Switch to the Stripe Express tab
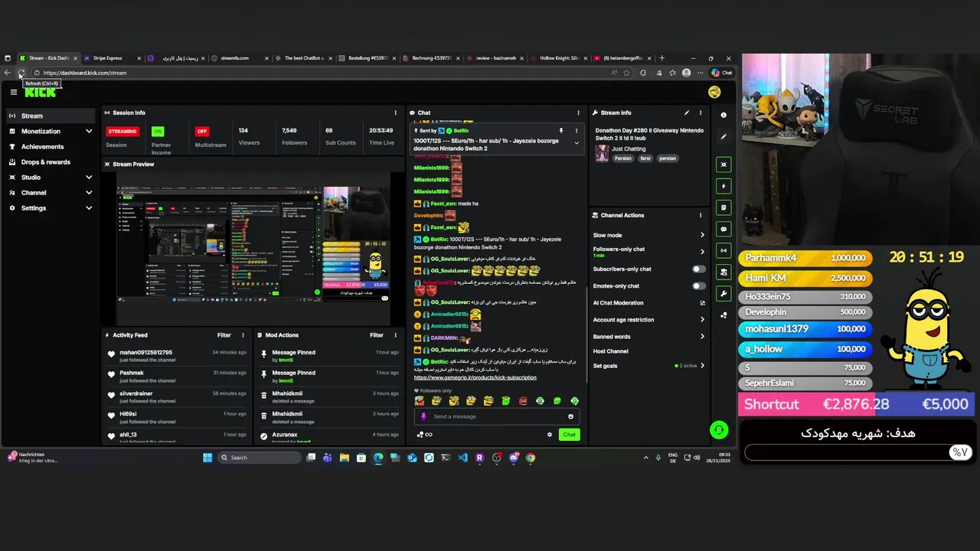Image resolution: width=980 pixels, height=551 pixels. (113, 58)
